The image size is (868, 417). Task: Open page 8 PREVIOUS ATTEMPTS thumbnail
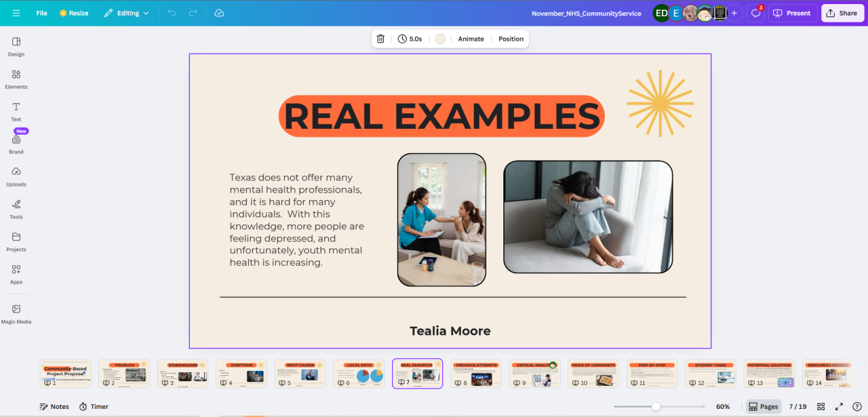(476, 374)
